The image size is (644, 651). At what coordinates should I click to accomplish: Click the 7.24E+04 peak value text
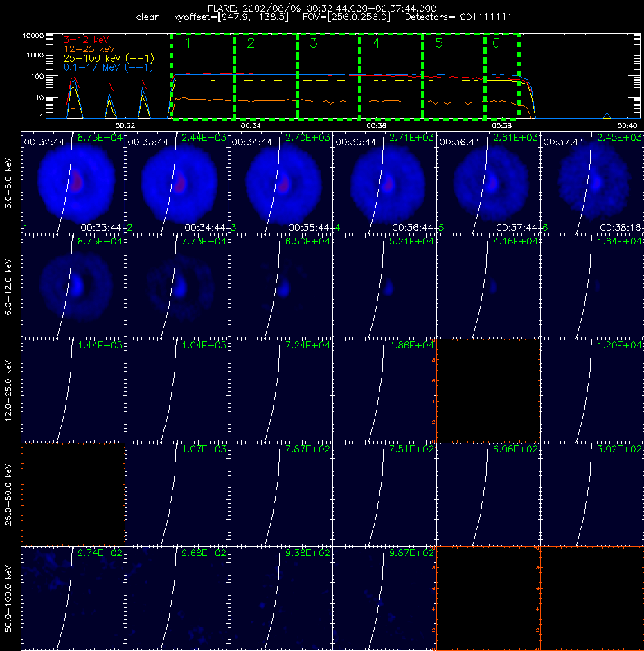(x=307, y=345)
